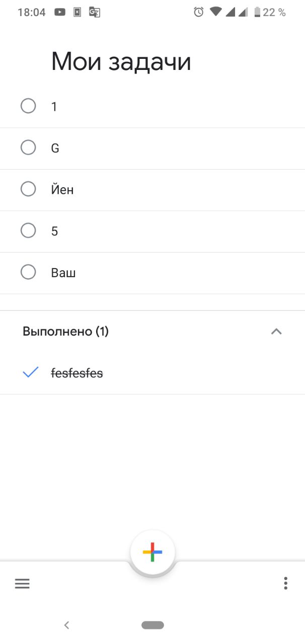The height and width of the screenshot is (644, 305).
Task: Tap the Google Translate notification icon
Action: pyautogui.click(x=94, y=12)
